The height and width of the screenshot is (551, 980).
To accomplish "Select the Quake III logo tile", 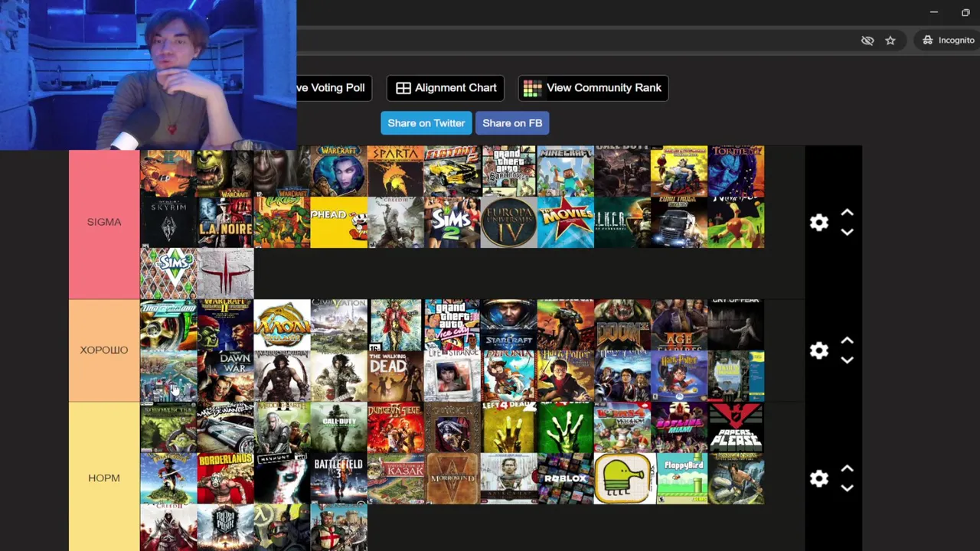I will click(x=225, y=273).
